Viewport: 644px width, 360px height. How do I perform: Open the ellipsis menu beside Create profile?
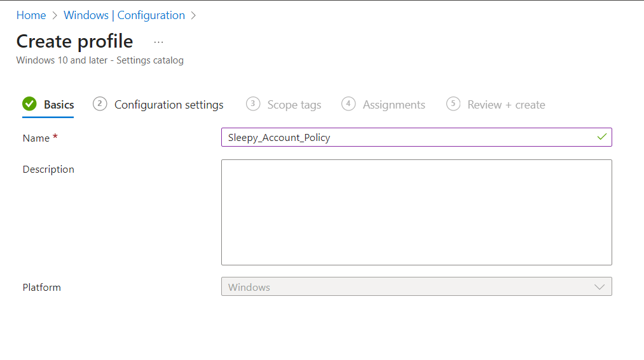(158, 42)
